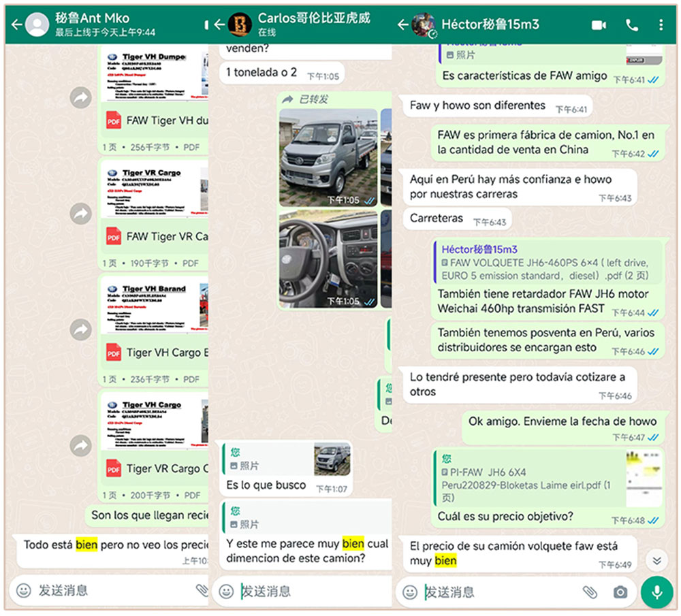
Task: Preview the Tiger VH Barand document thumbnail
Action: (155, 306)
